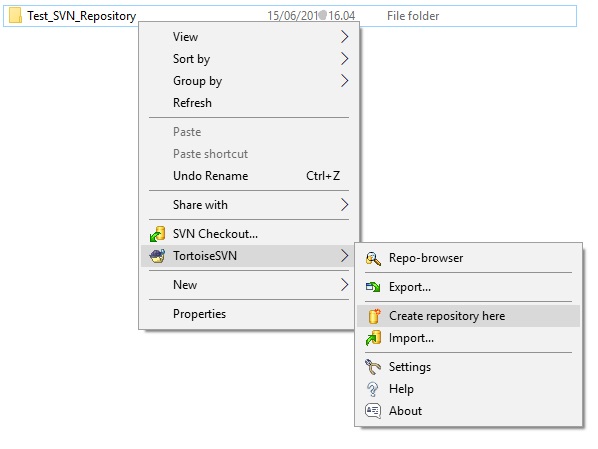598x449 pixels.
Task: Click the Settings wrench icon
Action: pos(373,367)
